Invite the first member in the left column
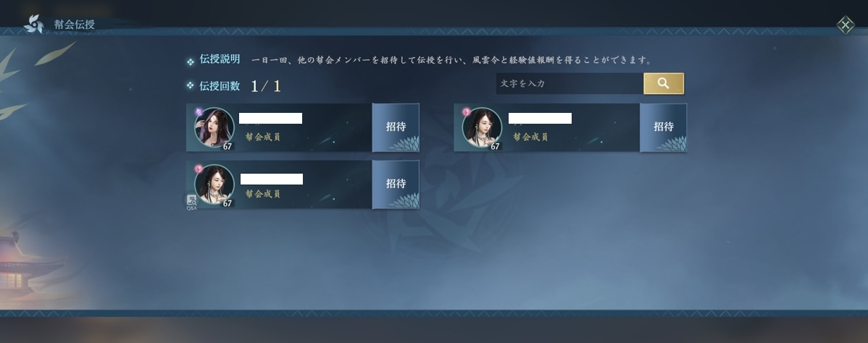 pyautogui.click(x=396, y=127)
